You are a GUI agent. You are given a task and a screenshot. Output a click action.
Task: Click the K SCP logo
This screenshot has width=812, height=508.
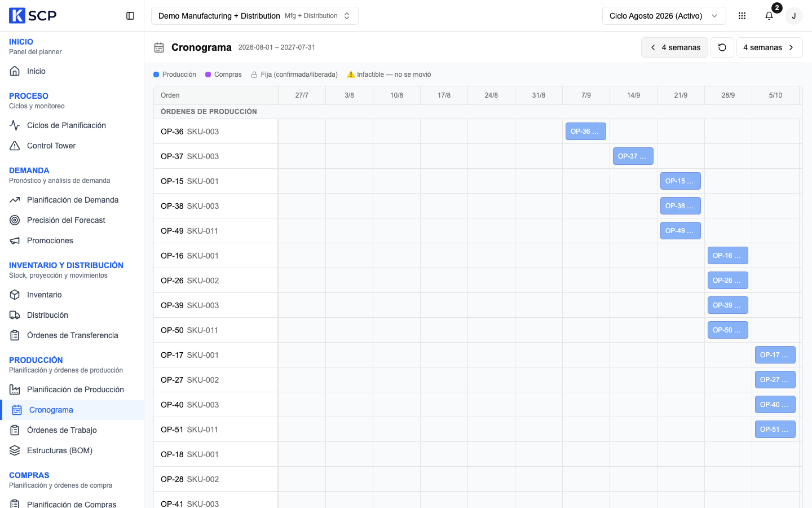[33, 16]
